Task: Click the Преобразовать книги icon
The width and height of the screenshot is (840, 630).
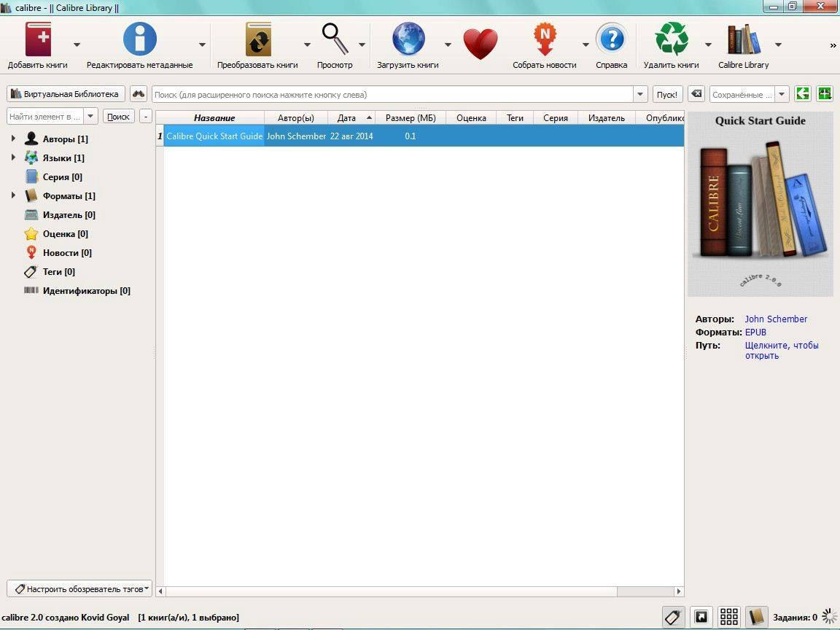Action: click(x=258, y=39)
